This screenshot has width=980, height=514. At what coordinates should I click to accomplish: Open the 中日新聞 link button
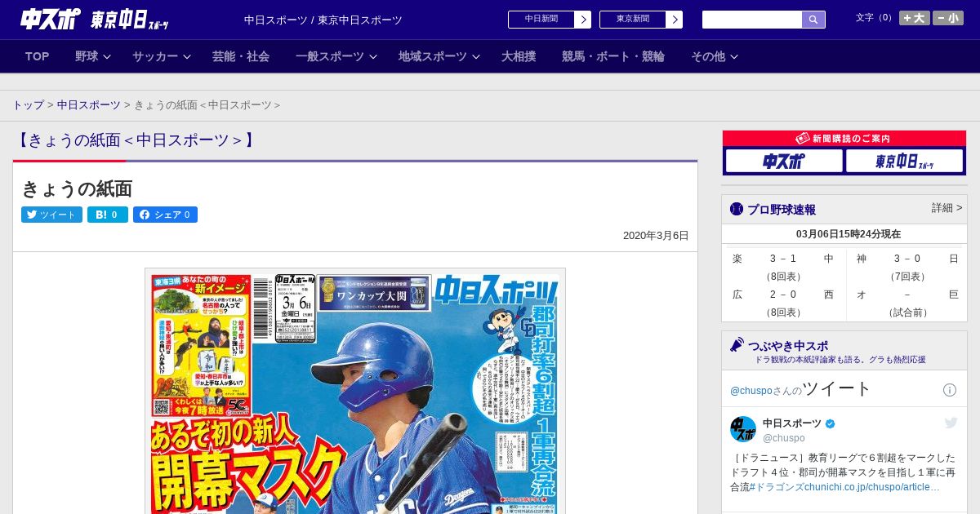(541, 20)
